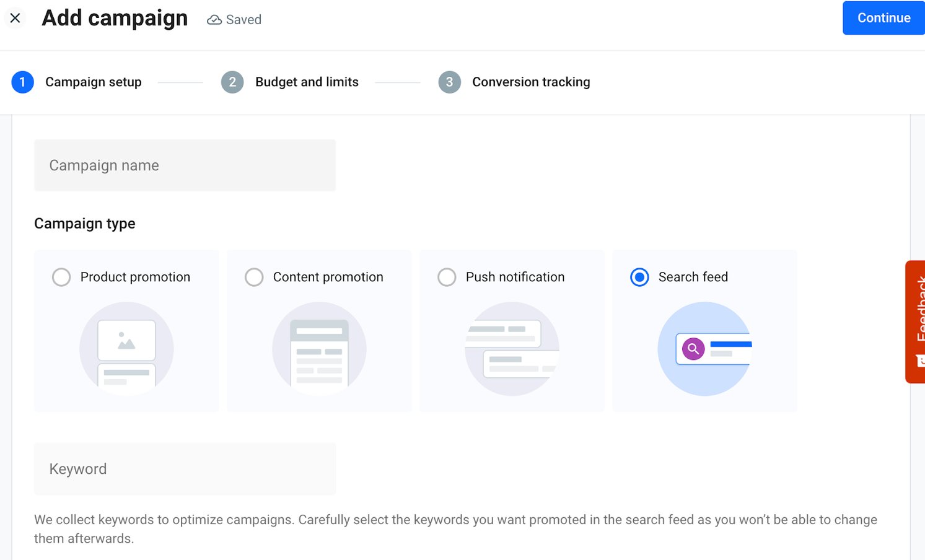Go to Campaign setup step
Viewport: 925px width, 560px height.
pos(93,82)
